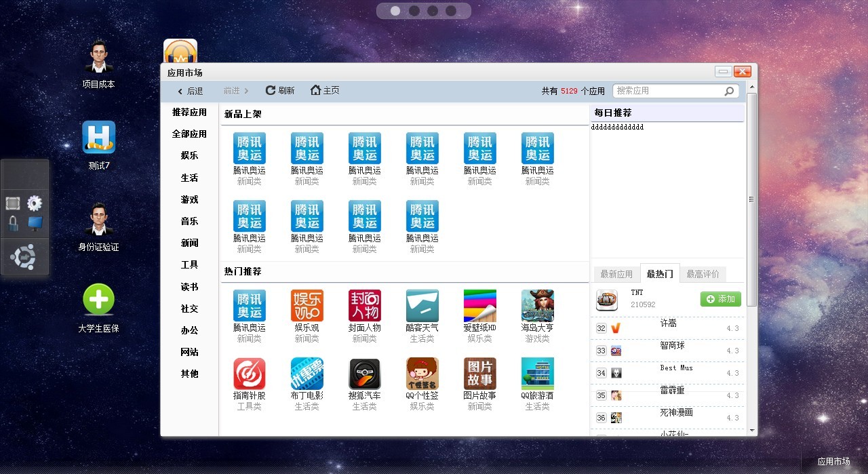This screenshot has width=868, height=474.
Task: Go back with the 后退 button
Action: pos(191,91)
